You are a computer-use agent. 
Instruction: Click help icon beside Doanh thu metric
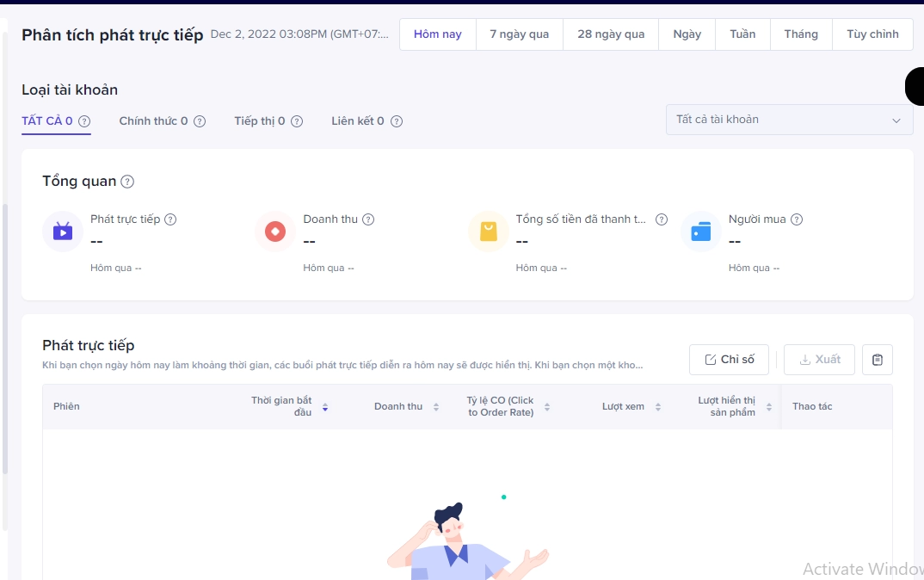coord(368,219)
